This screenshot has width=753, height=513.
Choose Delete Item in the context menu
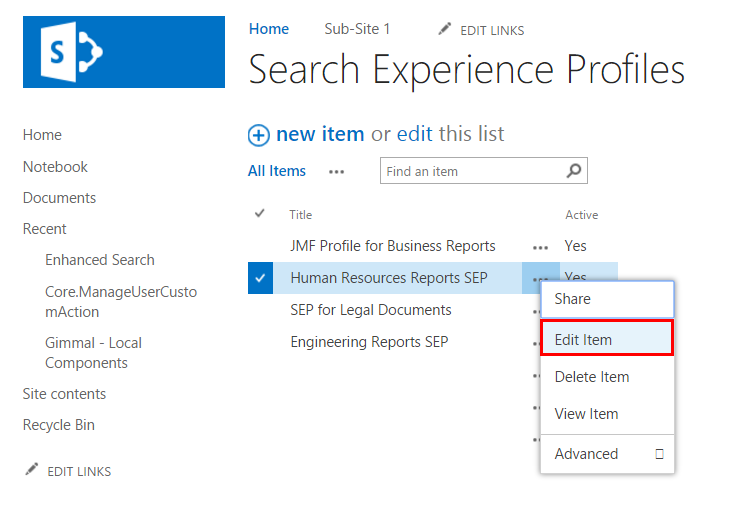pyautogui.click(x=592, y=377)
